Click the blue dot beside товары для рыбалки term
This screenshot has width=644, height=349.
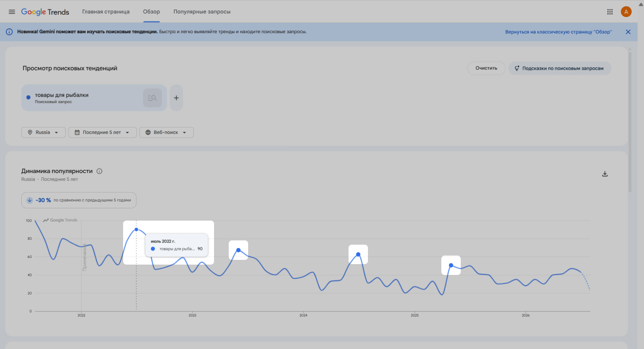tap(28, 97)
